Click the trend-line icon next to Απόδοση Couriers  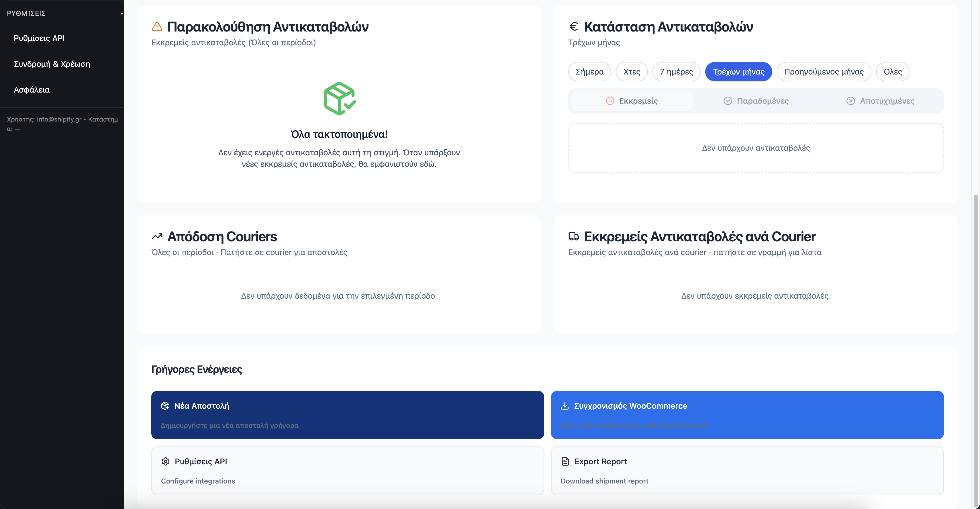coord(156,236)
